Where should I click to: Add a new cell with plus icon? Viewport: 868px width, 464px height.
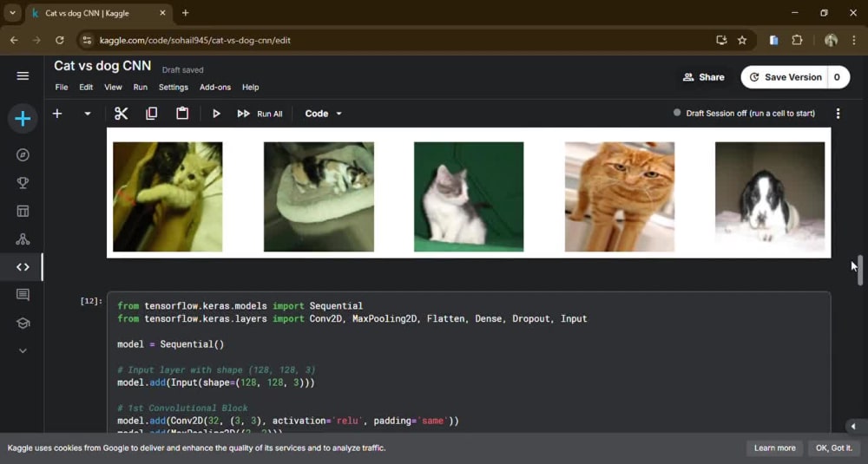click(57, 114)
